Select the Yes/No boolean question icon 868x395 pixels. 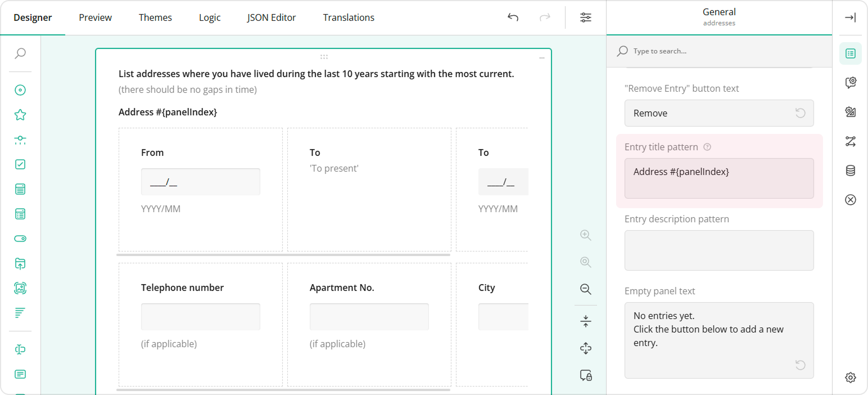pyautogui.click(x=20, y=238)
